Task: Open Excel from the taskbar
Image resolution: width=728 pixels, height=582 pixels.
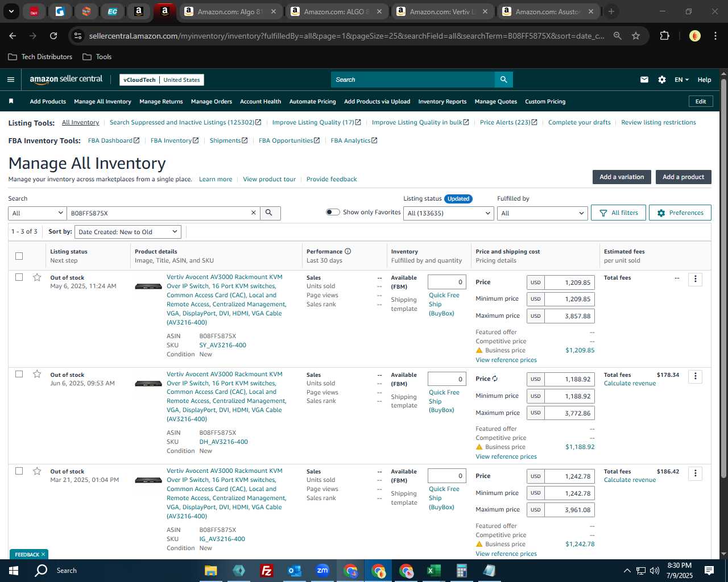Action: coord(434,571)
